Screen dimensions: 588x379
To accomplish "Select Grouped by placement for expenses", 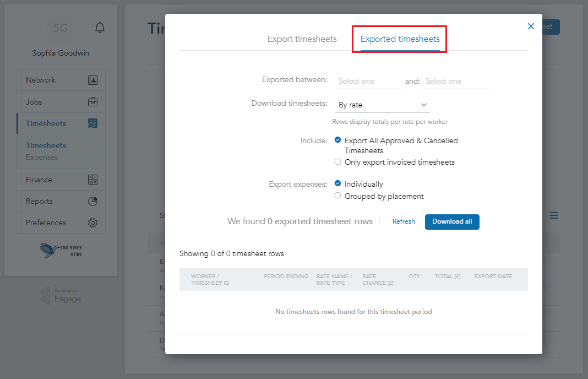I will (337, 196).
